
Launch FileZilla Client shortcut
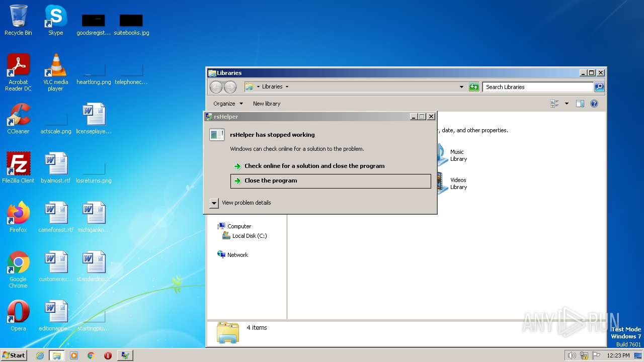point(18,168)
